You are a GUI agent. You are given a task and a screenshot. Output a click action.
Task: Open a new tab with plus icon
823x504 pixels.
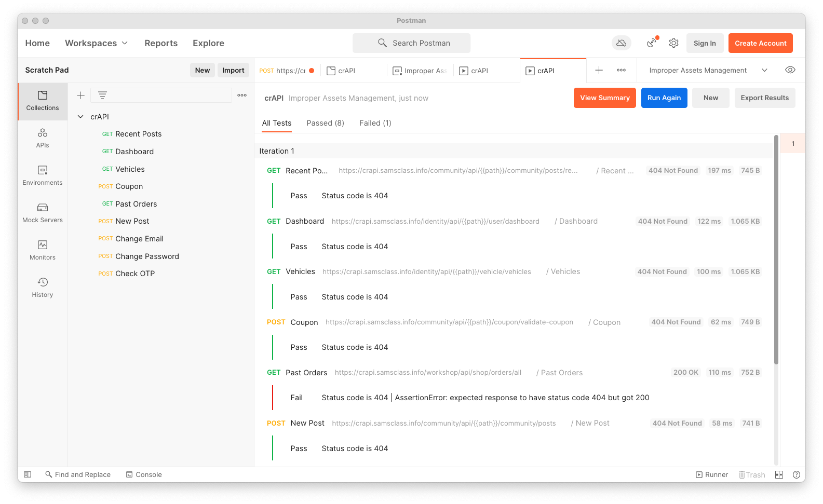599,70
